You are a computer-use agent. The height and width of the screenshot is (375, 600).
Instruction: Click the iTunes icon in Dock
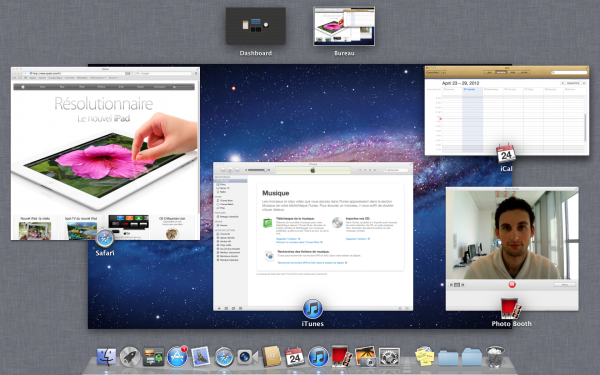click(318, 357)
